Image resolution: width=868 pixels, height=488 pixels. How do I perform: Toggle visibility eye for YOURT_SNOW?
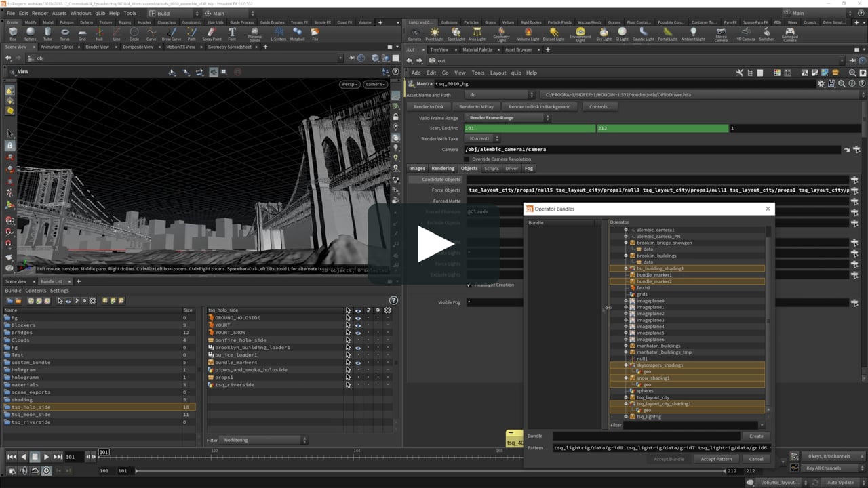[x=357, y=332]
